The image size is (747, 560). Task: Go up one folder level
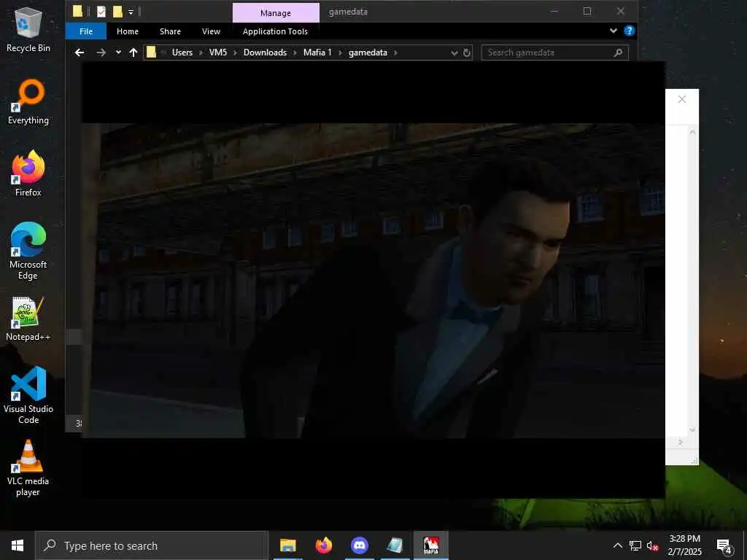pyautogui.click(x=133, y=52)
